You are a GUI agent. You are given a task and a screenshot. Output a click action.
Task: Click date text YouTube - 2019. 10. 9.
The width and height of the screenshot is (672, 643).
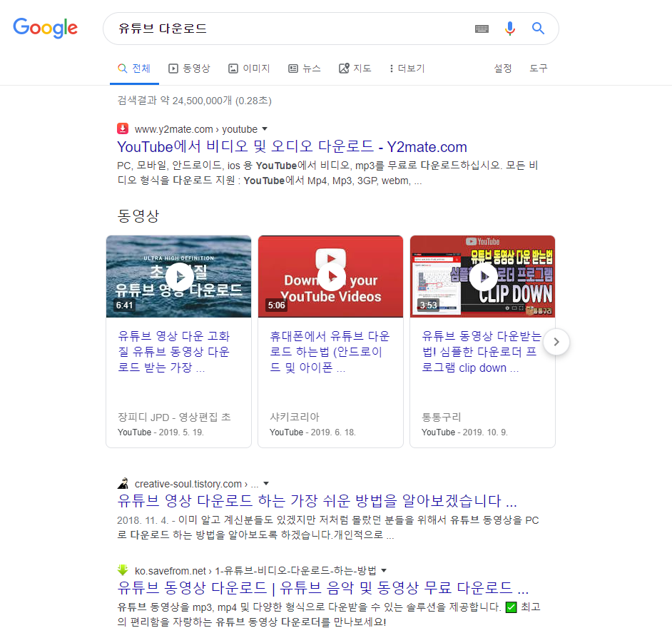tap(464, 432)
